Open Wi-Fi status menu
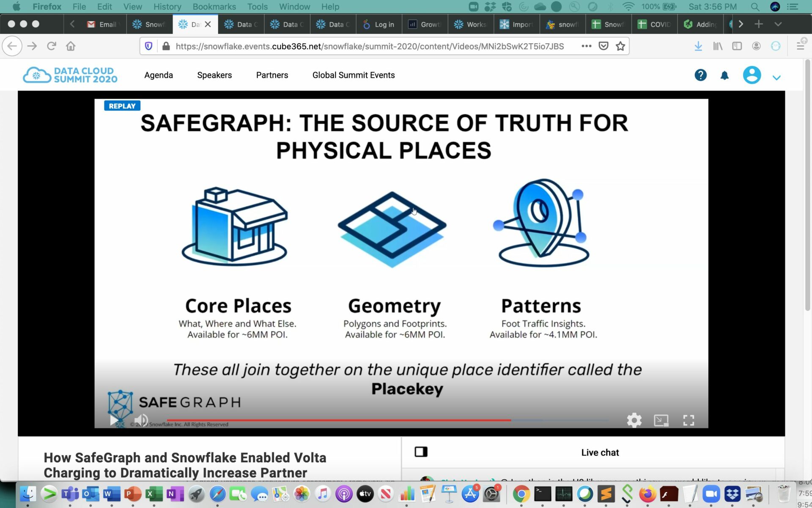The height and width of the screenshot is (508, 812). (x=628, y=7)
